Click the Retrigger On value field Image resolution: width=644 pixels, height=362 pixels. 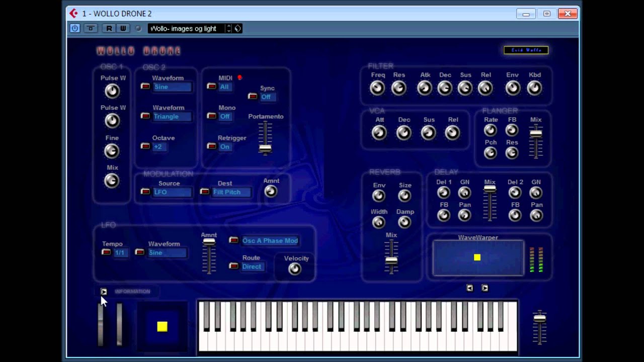226,147
